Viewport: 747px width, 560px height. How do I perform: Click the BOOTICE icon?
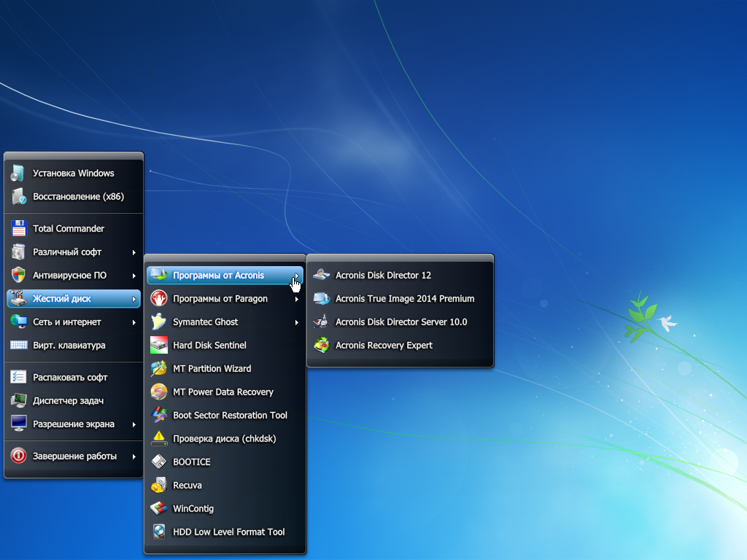pyautogui.click(x=158, y=462)
